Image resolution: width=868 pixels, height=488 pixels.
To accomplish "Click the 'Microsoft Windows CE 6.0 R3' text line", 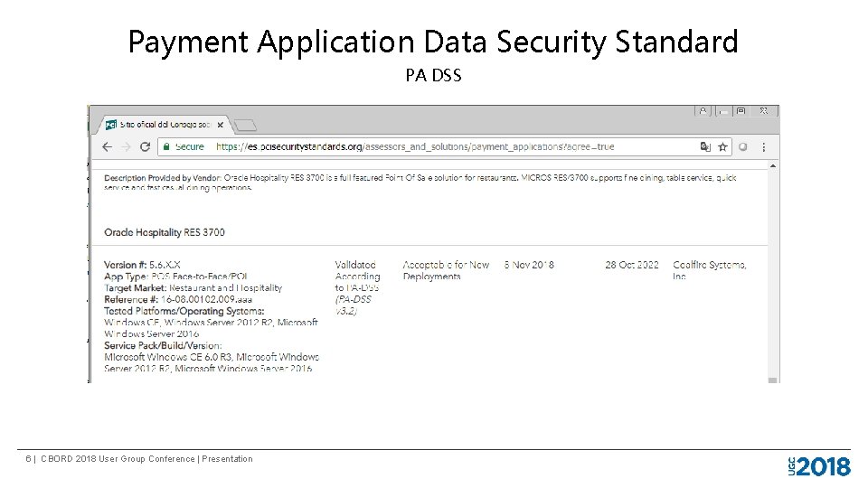I will [212, 357].
